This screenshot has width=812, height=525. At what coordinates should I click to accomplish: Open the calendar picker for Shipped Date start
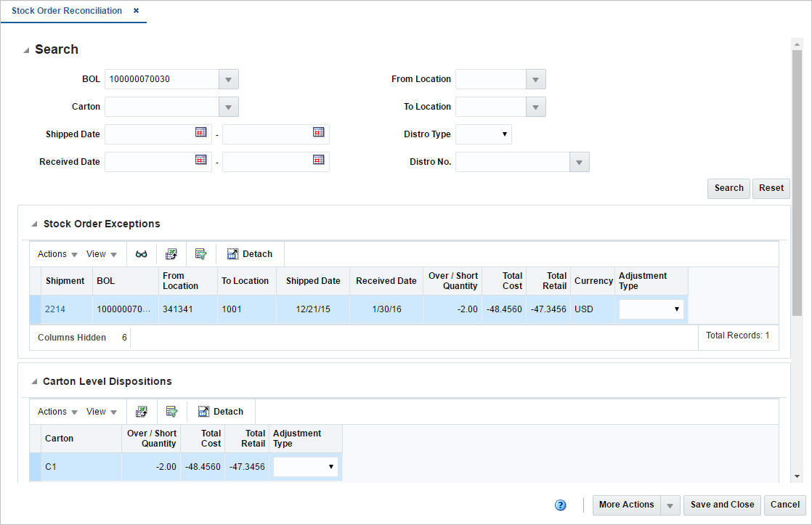(200, 134)
